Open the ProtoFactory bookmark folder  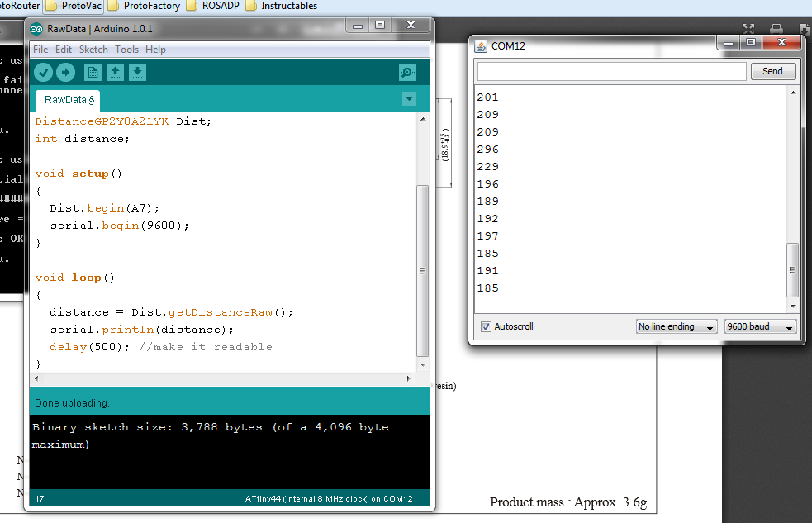144,6
